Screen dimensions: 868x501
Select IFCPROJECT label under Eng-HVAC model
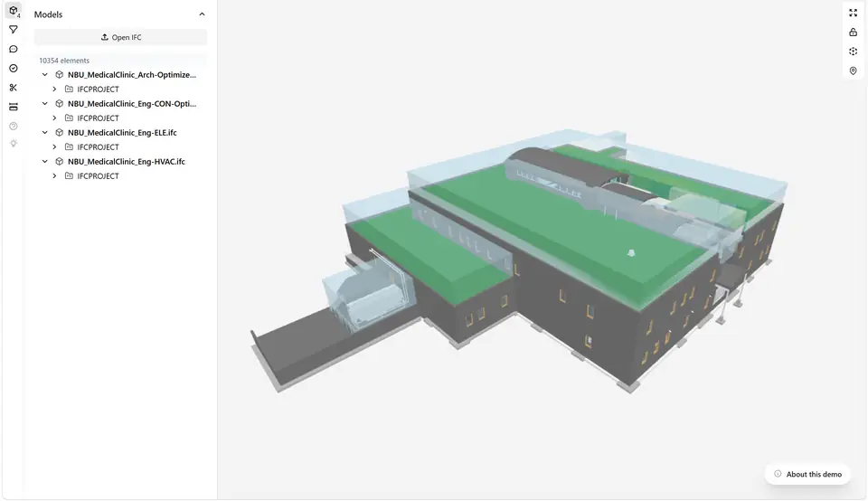(98, 176)
